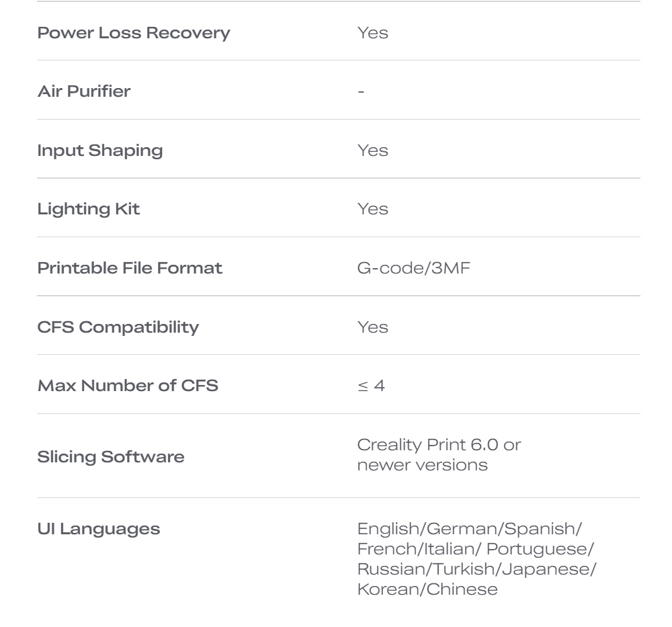The width and height of the screenshot is (672, 627).
Task: Select the Yes value beside CFS Compatibility
Action: click(x=372, y=327)
